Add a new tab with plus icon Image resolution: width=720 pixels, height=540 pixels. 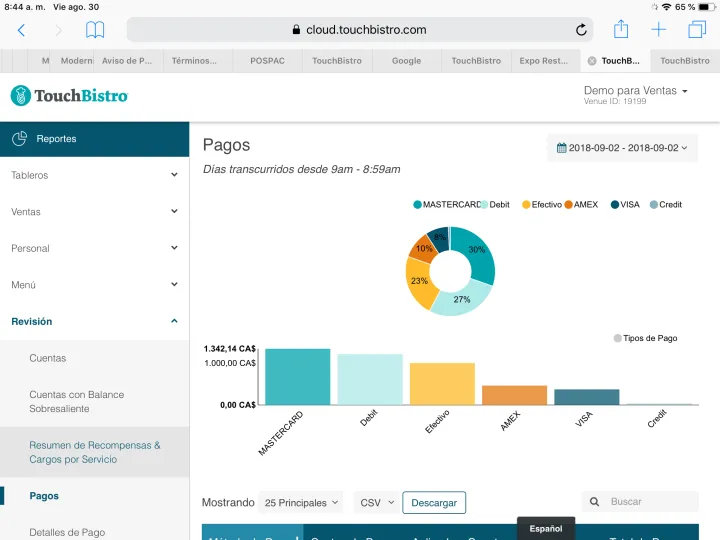659,30
